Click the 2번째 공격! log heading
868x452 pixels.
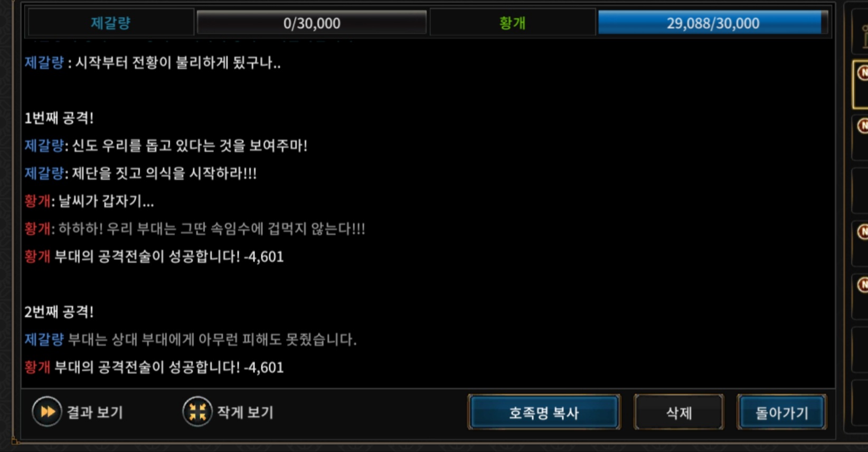[59, 312]
